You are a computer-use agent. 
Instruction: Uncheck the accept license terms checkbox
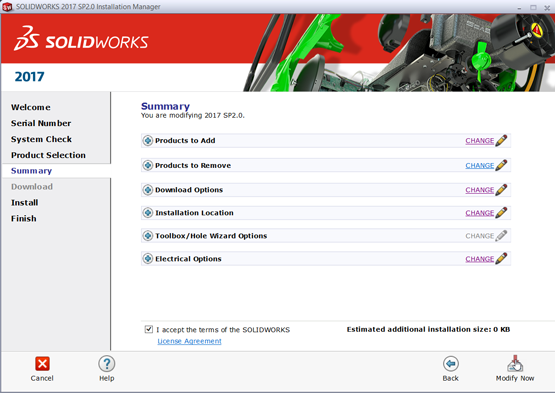click(149, 329)
